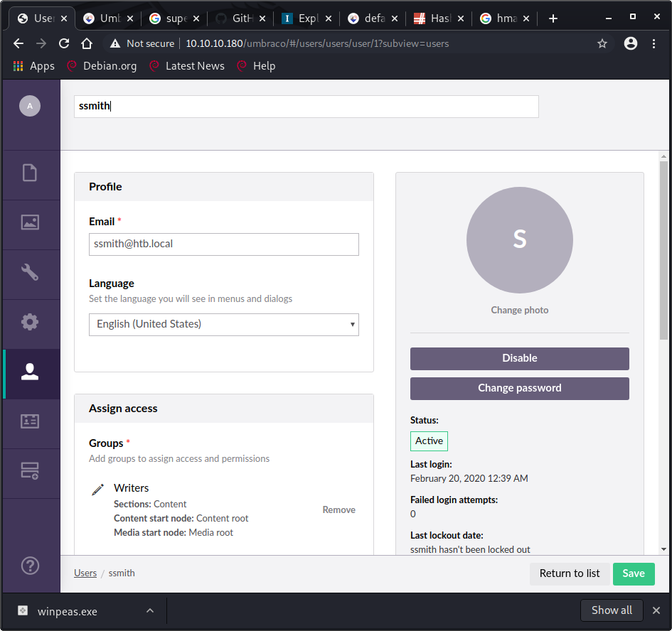The height and width of the screenshot is (631, 672).
Task: Open the Content section in sidebar
Action: coord(30,173)
